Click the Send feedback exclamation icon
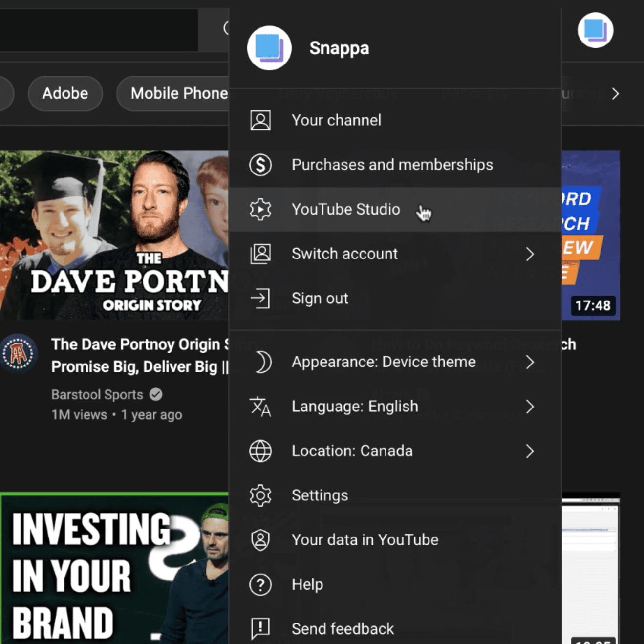 (x=260, y=628)
